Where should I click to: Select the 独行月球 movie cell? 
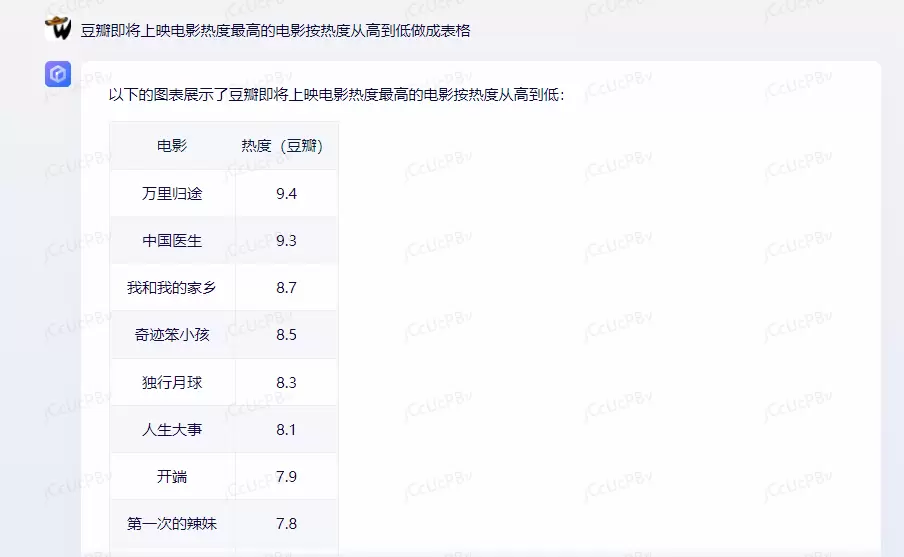pyautogui.click(x=172, y=382)
